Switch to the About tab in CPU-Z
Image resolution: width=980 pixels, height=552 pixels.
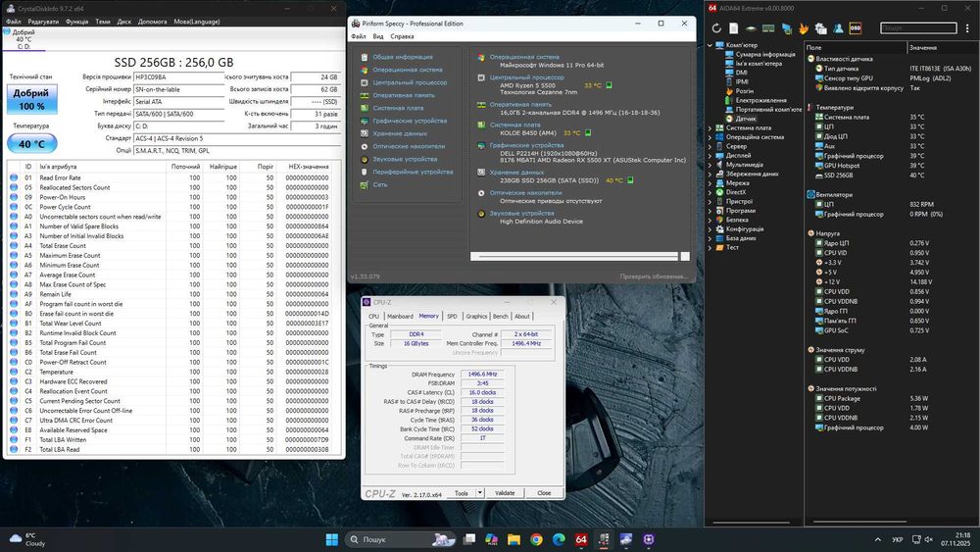(x=522, y=317)
